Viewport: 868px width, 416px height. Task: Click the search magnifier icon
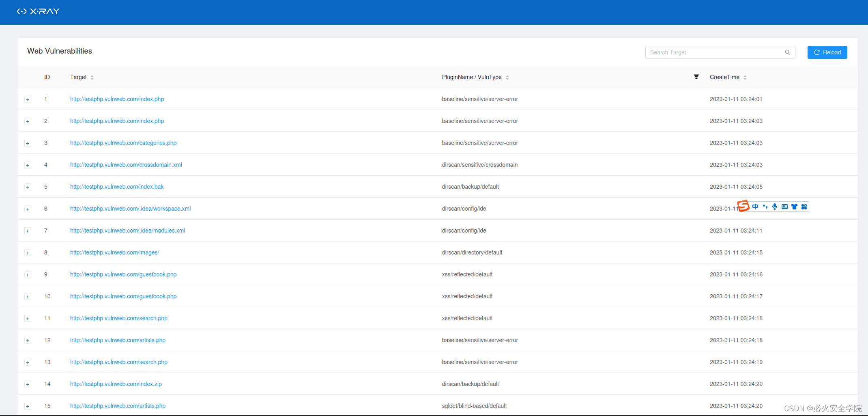[x=787, y=52]
